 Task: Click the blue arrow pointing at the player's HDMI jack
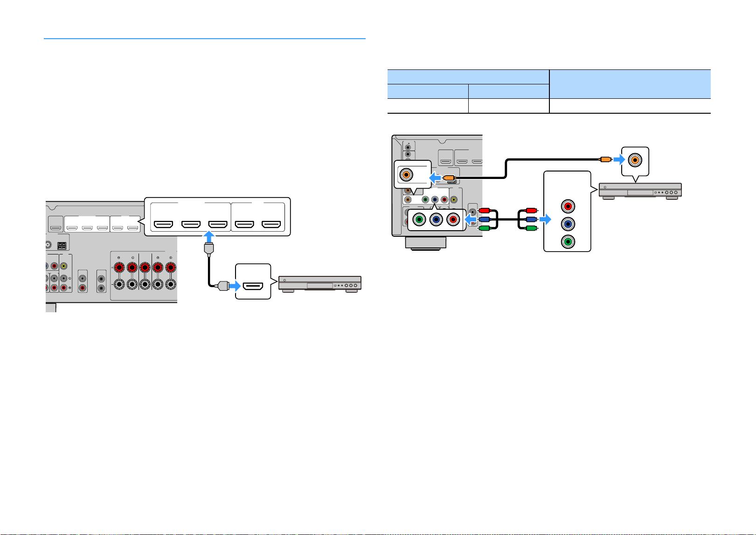[235, 285]
